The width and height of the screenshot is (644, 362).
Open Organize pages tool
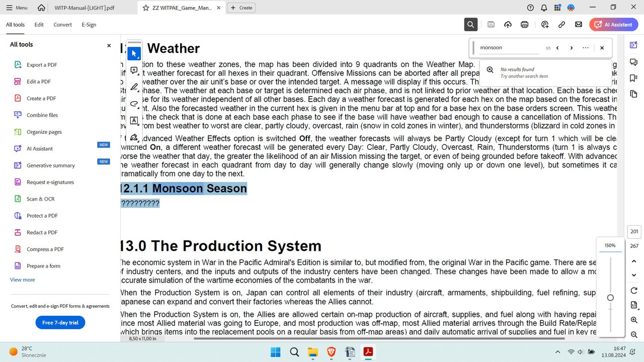tap(44, 132)
